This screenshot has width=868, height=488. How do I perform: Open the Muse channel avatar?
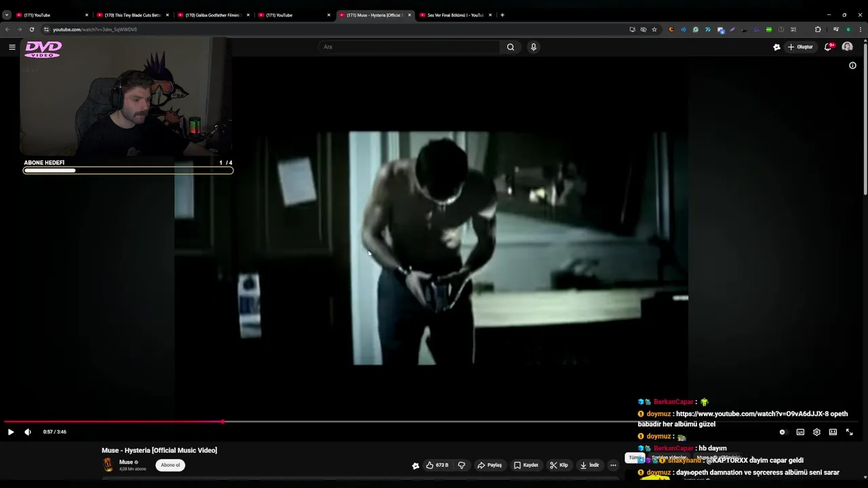click(x=108, y=464)
